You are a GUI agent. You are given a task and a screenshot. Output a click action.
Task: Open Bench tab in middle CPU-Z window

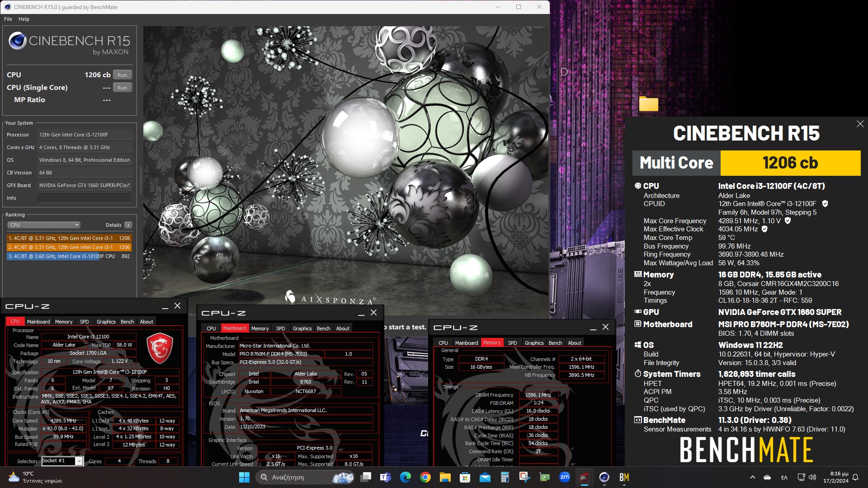(x=324, y=328)
